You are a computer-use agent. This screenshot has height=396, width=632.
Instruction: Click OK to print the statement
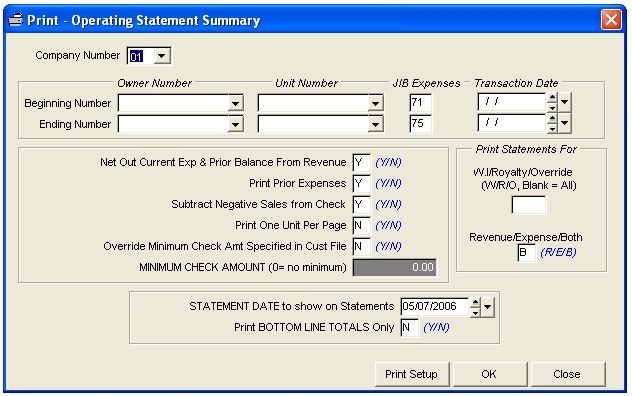pos(489,374)
